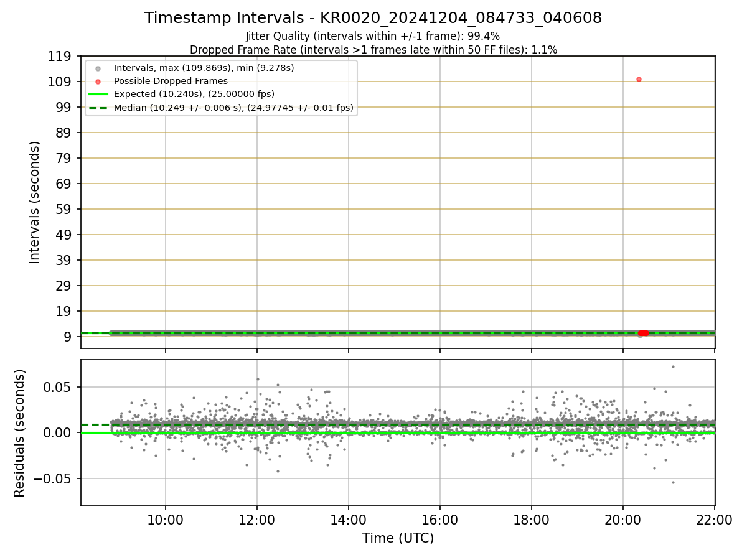
Task: Click the 'Jitter Quality' subtitle line
Action: pyautogui.click(x=373, y=37)
